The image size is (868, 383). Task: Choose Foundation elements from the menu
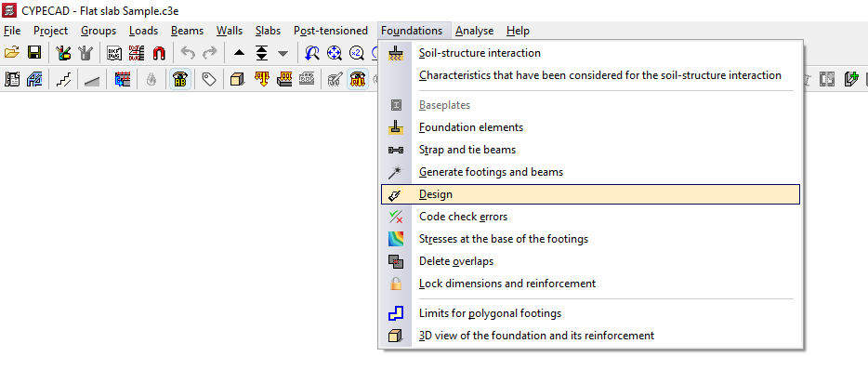471,127
